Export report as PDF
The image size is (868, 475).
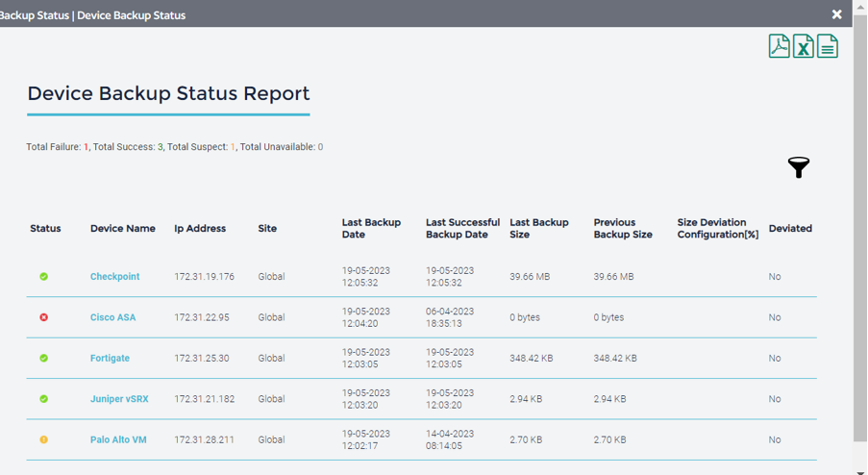779,46
